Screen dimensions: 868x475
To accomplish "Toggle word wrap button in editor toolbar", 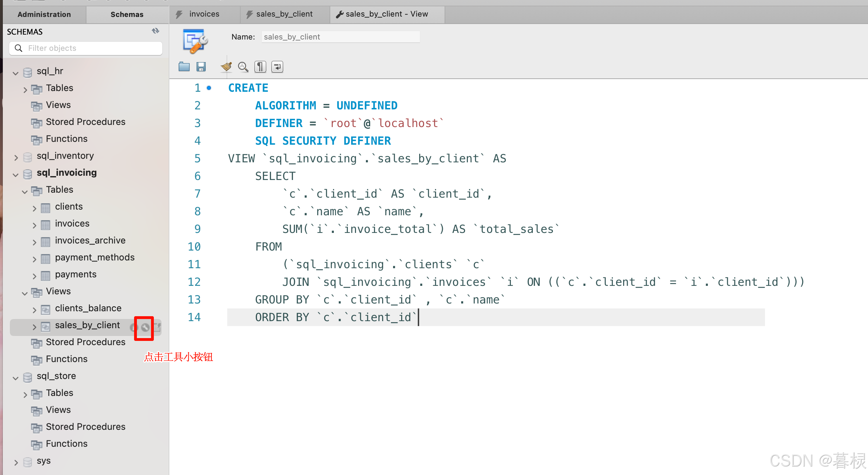I will [x=277, y=67].
